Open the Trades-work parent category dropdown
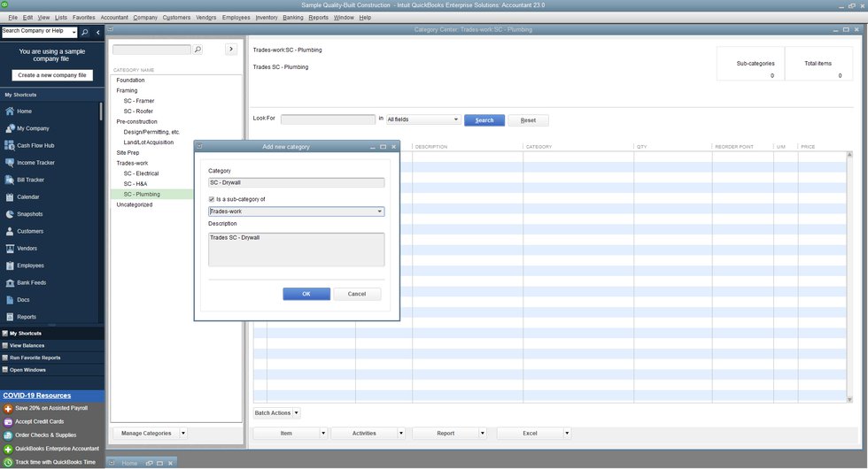Image resolution: width=868 pixels, height=469 pixels. point(379,211)
